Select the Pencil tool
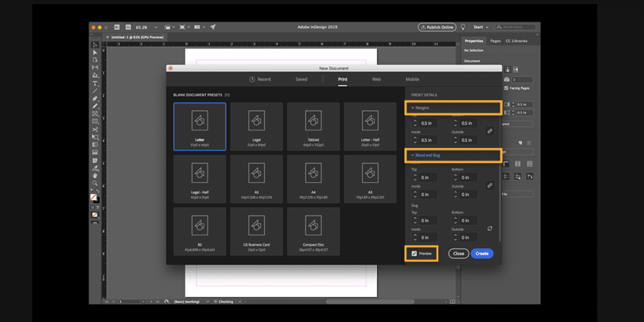 [95, 106]
